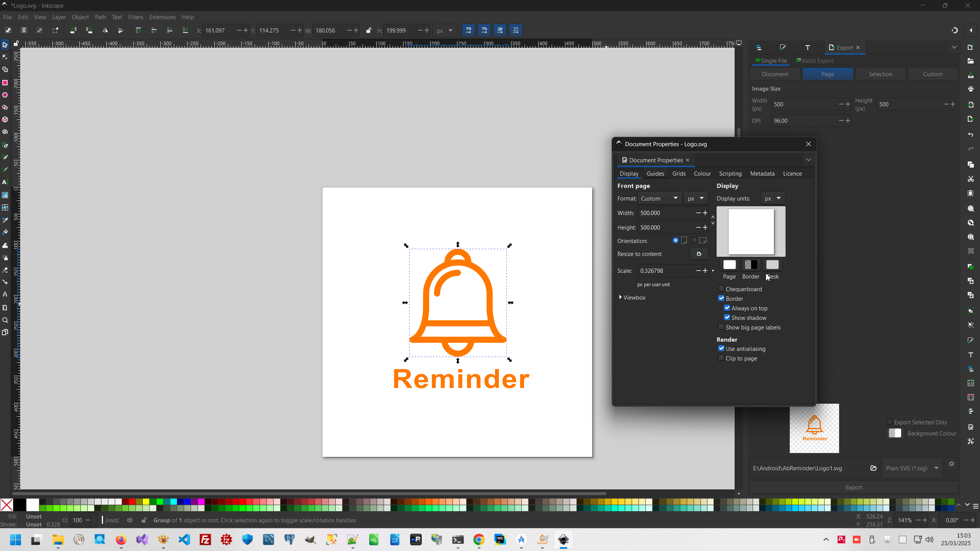Click the Desk colour swatch

point(772,265)
